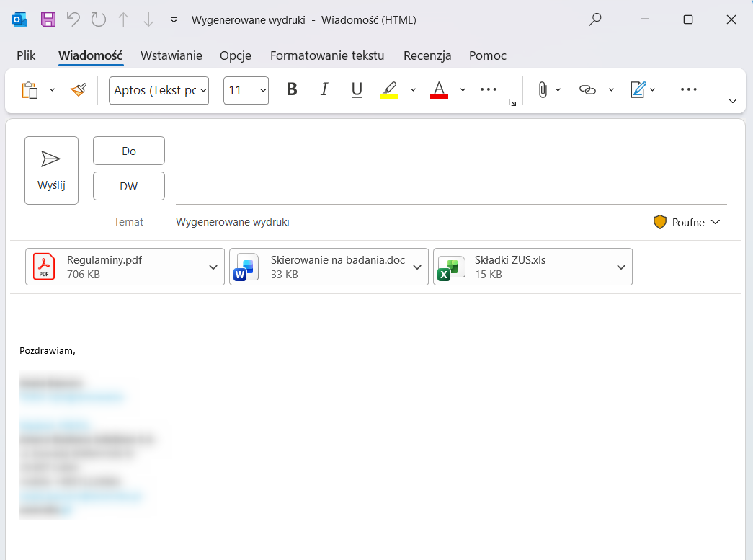
Task: Minimize the message window
Action: 645,19
